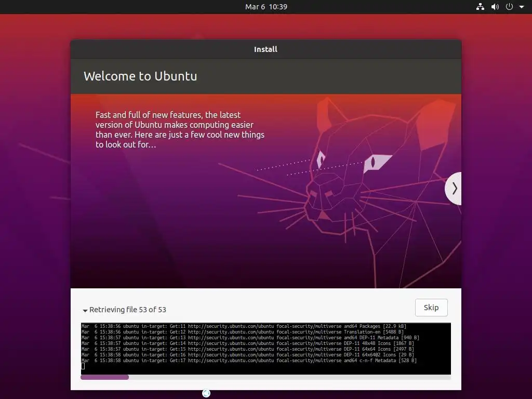Select the Get:13 DEP-11 Metadata log line

click(x=250, y=338)
